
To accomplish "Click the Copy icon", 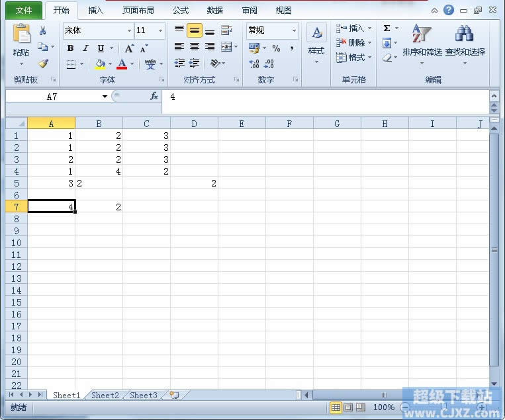I will tap(43, 47).
